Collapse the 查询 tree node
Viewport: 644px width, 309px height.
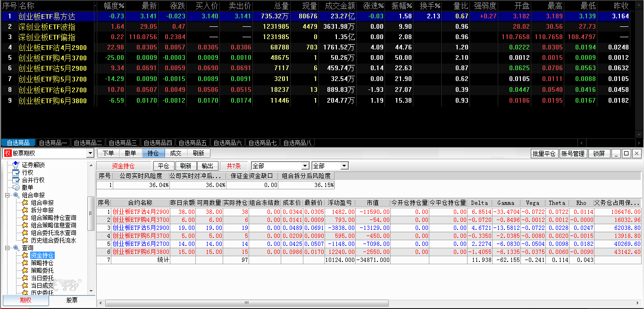pos(8,248)
